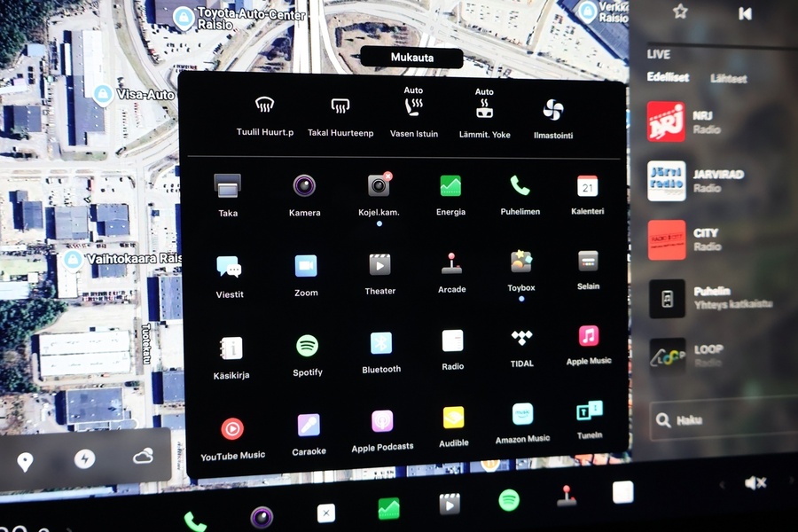Open the energy chart icon in dock
The height and width of the screenshot is (532, 798).
pos(389,509)
